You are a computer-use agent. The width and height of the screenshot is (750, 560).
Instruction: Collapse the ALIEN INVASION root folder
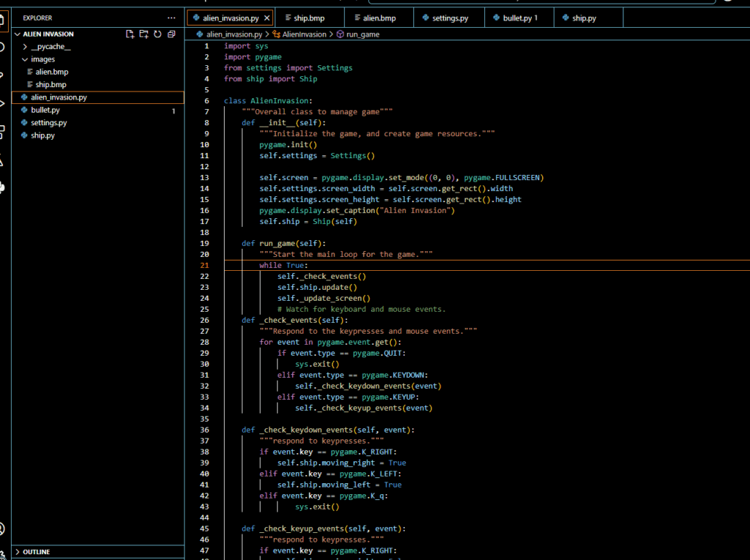pos(48,34)
